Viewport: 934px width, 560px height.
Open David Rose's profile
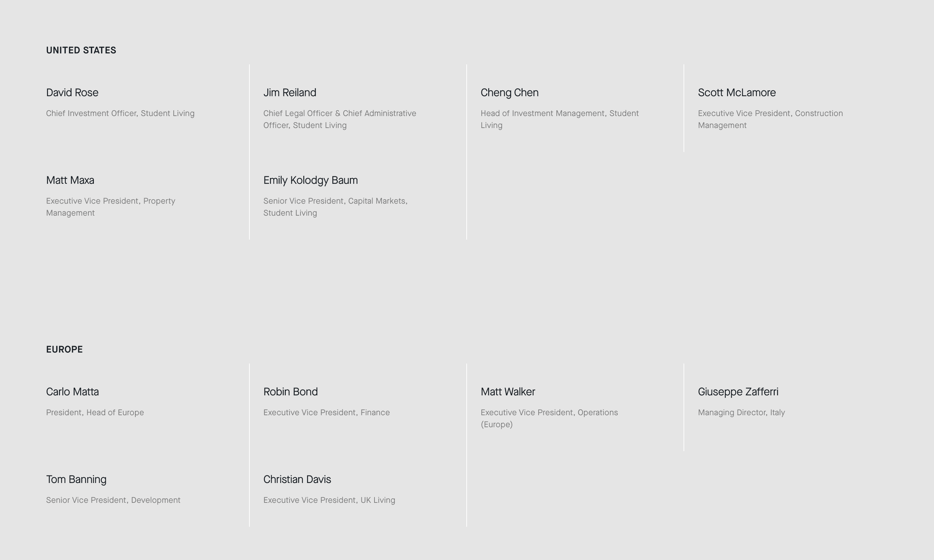click(x=72, y=92)
